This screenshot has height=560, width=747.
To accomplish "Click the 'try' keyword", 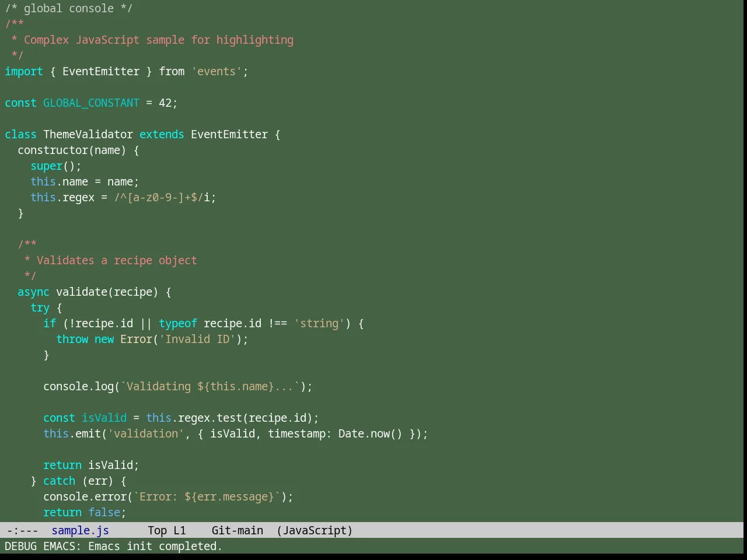I will tap(40, 307).
